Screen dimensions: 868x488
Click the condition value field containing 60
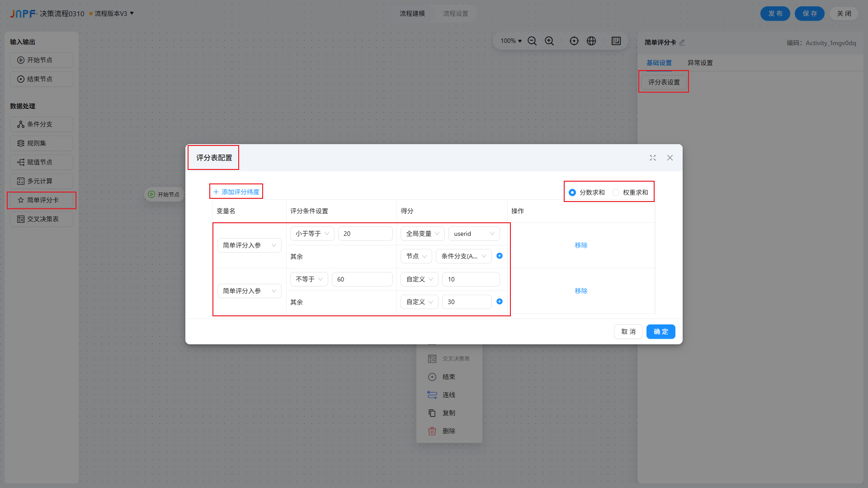[362, 279]
